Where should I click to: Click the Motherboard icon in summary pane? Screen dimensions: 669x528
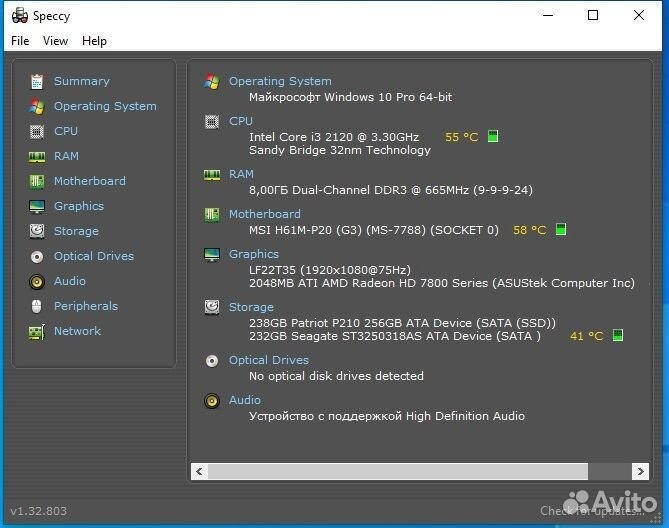[x=212, y=215]
